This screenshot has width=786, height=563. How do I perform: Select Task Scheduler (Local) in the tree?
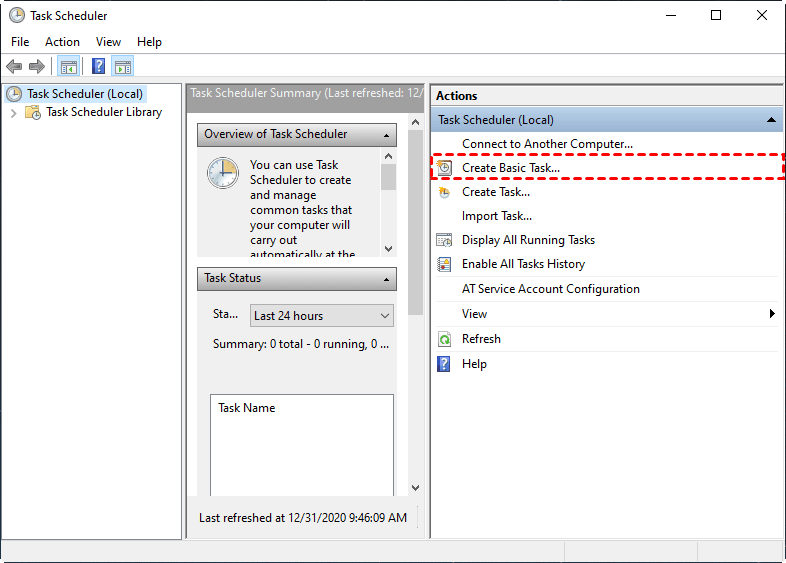(85, 94)
